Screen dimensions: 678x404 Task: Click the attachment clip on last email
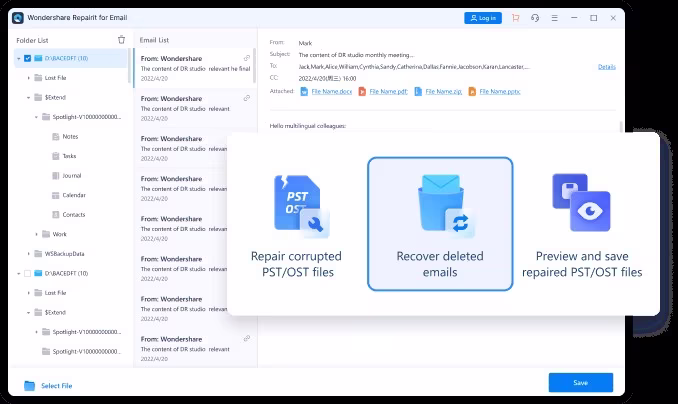[246, 338]
